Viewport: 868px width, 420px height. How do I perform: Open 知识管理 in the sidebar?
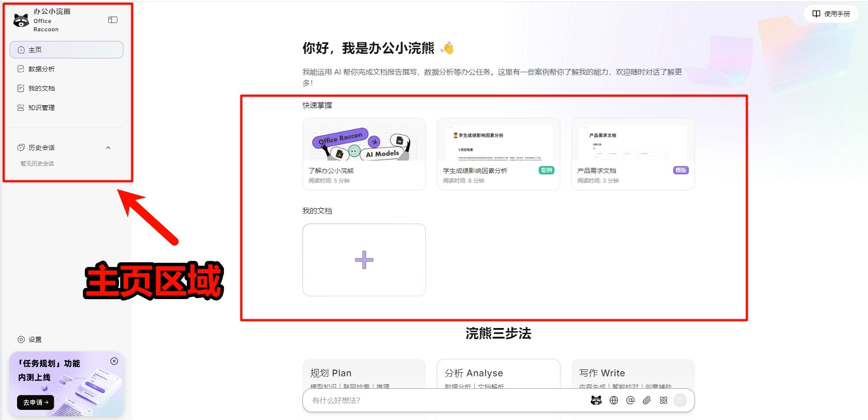click(x=42, y=108)
